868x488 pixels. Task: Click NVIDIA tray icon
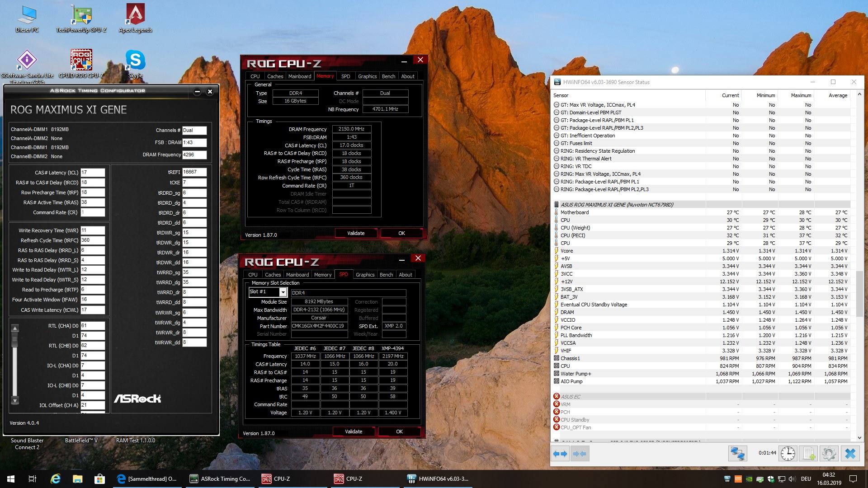[749, 479]
